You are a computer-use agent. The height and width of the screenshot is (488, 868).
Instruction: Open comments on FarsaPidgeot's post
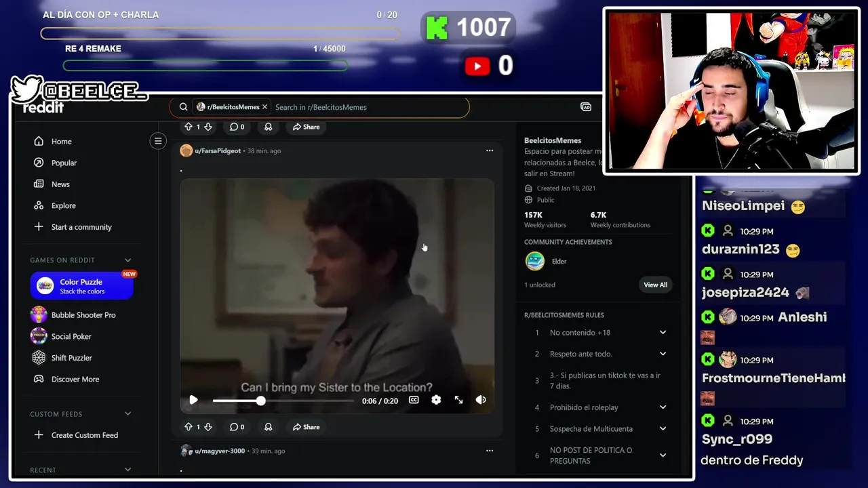click(x=237, y=427)
